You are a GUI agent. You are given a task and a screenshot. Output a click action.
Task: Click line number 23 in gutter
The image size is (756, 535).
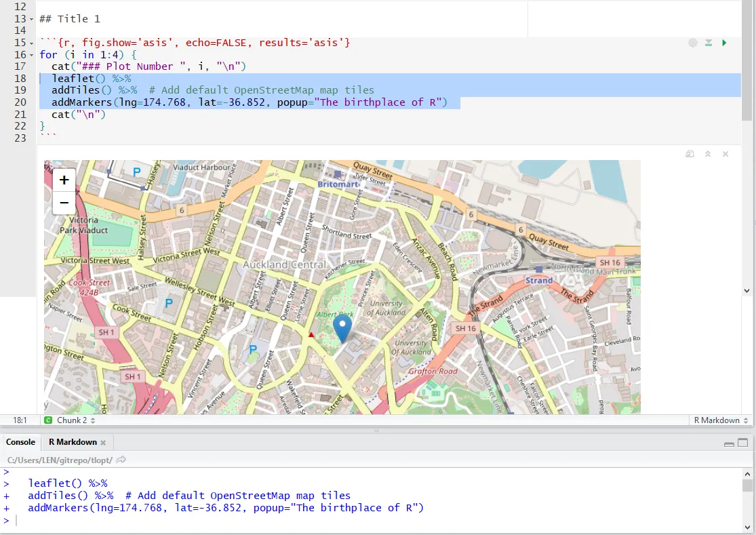tap(20, 138)
